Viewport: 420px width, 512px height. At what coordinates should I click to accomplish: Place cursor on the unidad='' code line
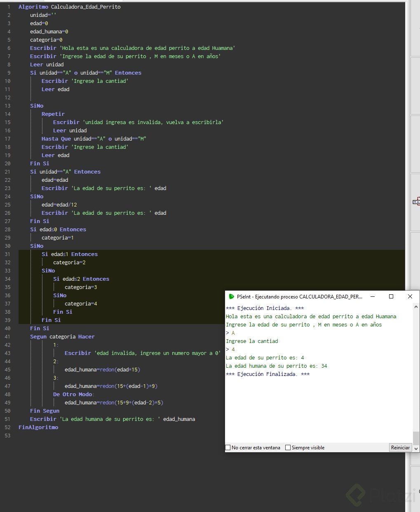click(43, 15)
